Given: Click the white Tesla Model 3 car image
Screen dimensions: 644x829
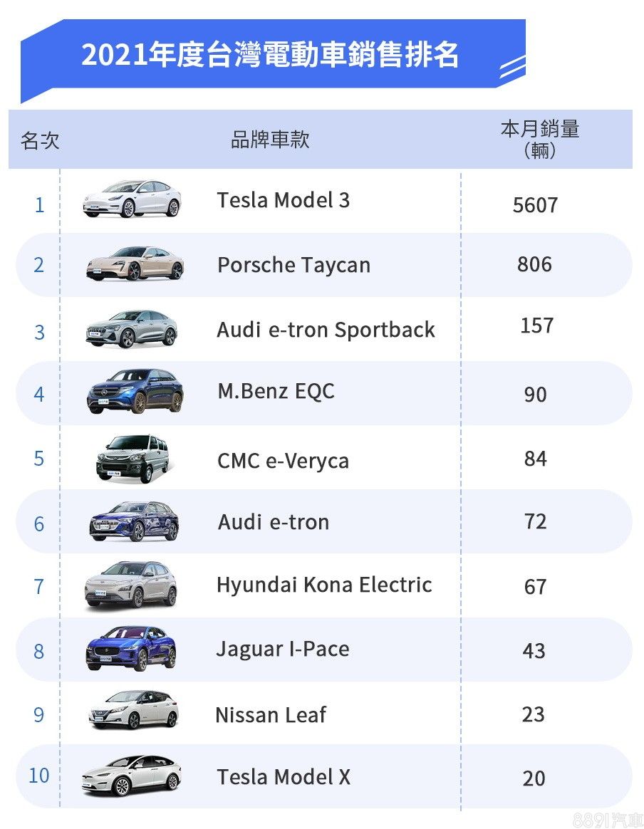Looking at the screenshot, I should pyautogui.click(x=131, y=199).
